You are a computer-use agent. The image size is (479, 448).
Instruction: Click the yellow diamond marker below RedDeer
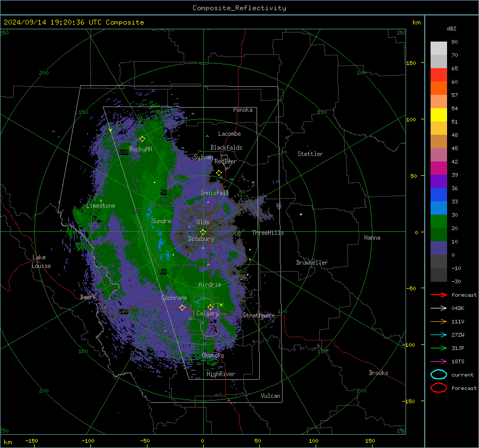[219, 173]
